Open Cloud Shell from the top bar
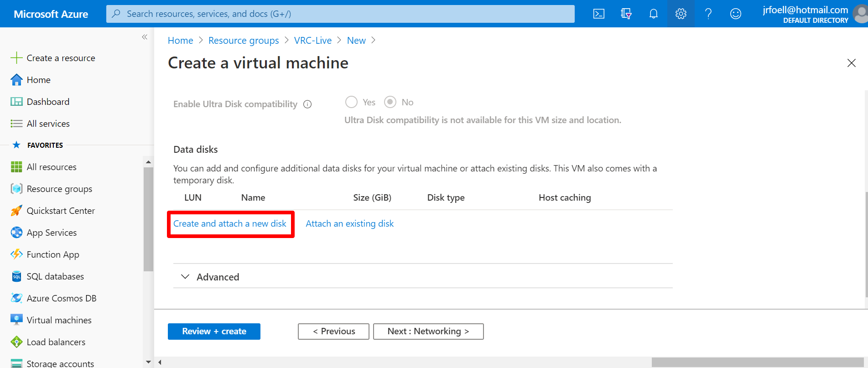Viewport: 868px width, 368px height. tap(599, 14)
